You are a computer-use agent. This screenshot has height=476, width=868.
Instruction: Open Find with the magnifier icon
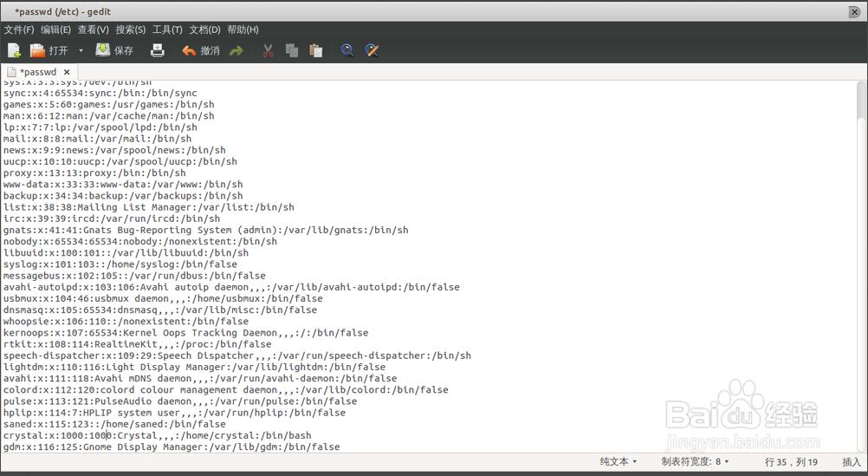347,51
